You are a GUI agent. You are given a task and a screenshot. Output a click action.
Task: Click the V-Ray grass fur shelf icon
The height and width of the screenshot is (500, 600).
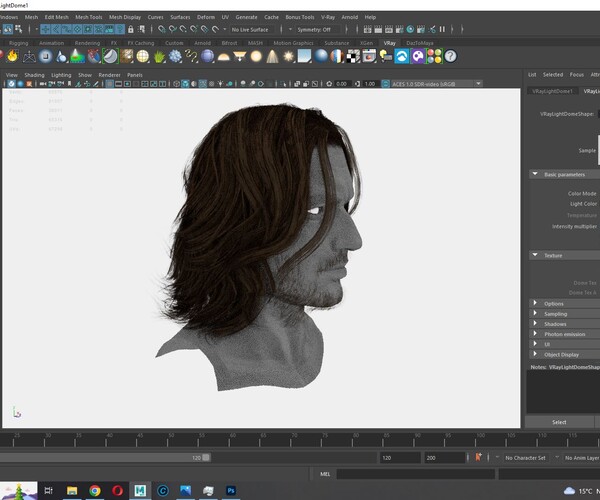click(x=159, y=57)
